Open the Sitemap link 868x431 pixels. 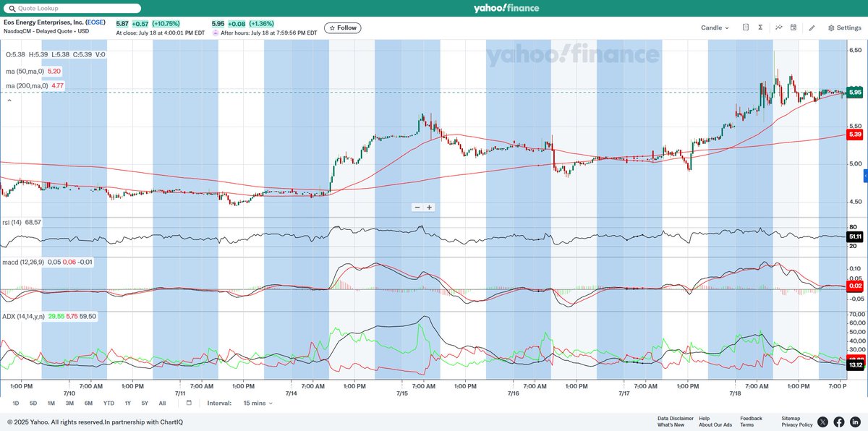[791, 418]
